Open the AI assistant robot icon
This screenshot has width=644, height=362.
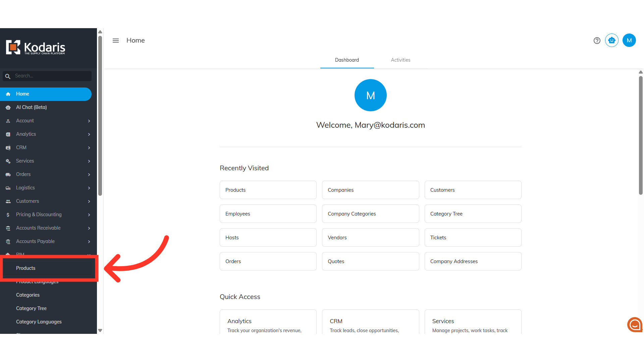tap(612, 41)
